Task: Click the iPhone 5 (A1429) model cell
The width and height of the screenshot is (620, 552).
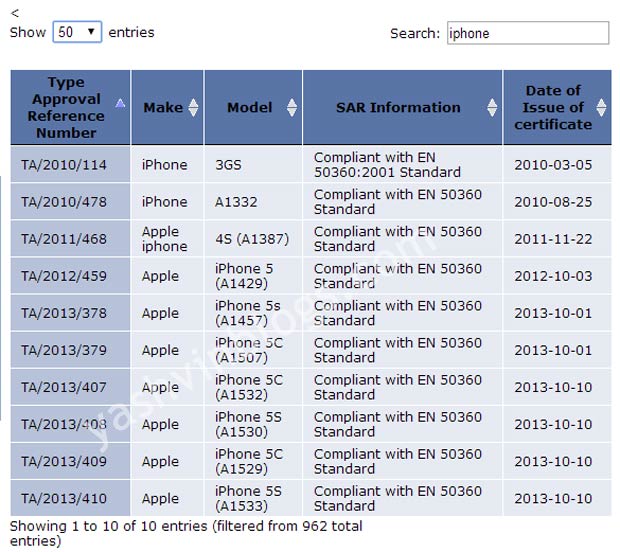Action: (x=244, y=276)
